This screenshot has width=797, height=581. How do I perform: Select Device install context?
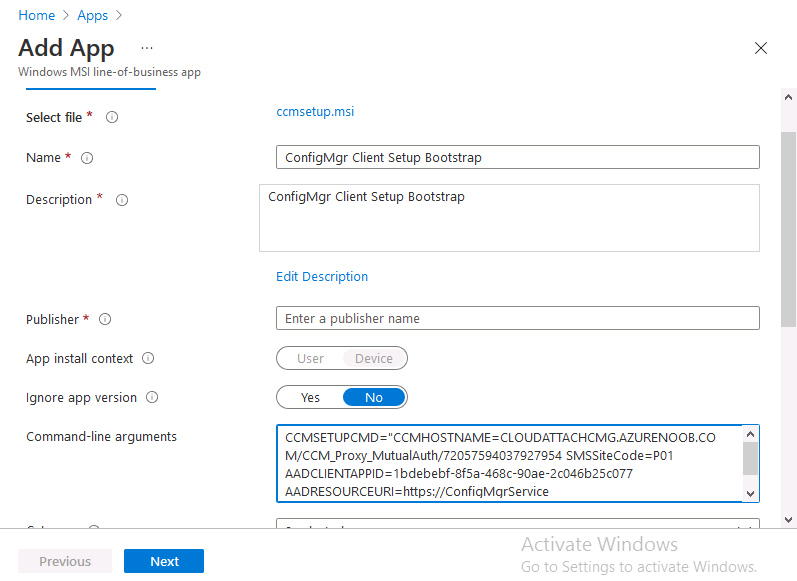[374, 358]
